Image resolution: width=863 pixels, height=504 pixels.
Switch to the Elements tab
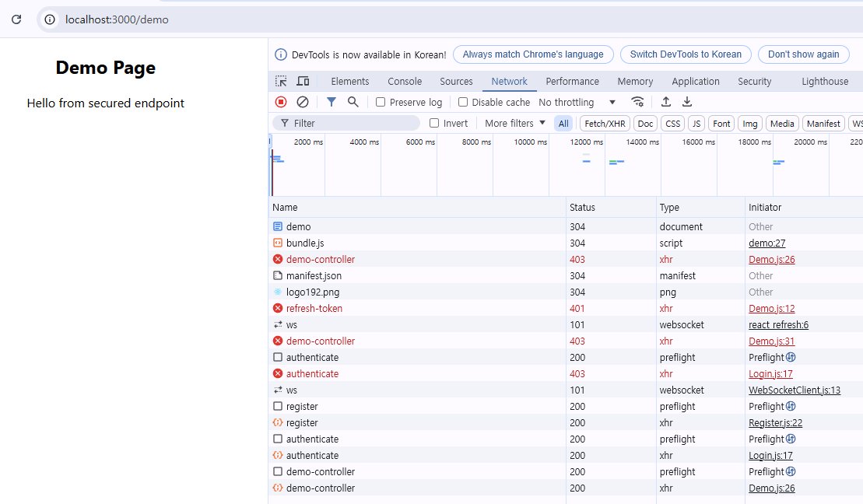(x=350, y=81)
